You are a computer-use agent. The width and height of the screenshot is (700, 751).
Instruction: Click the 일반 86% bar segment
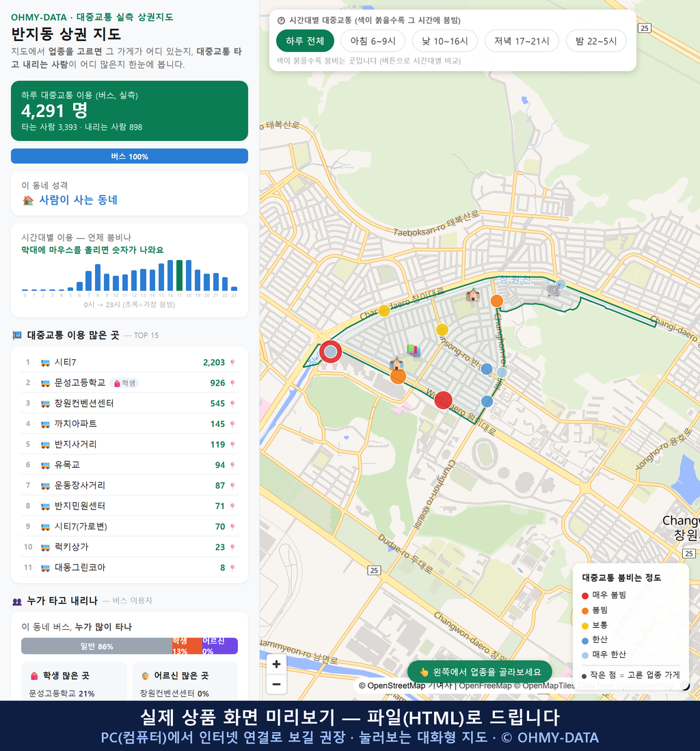coord(96,646)
